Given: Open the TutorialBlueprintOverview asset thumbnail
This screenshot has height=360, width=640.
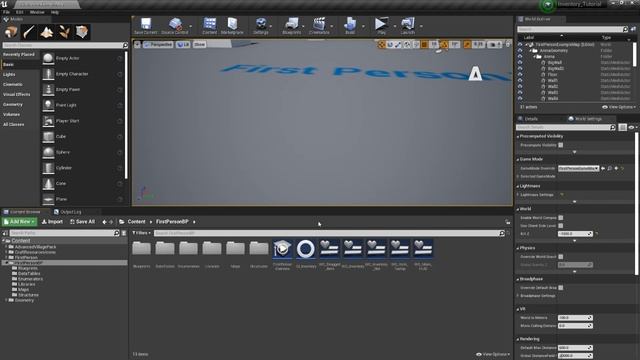Looking at the screenshot, I should pyautogui.click(x=282, y=249).
